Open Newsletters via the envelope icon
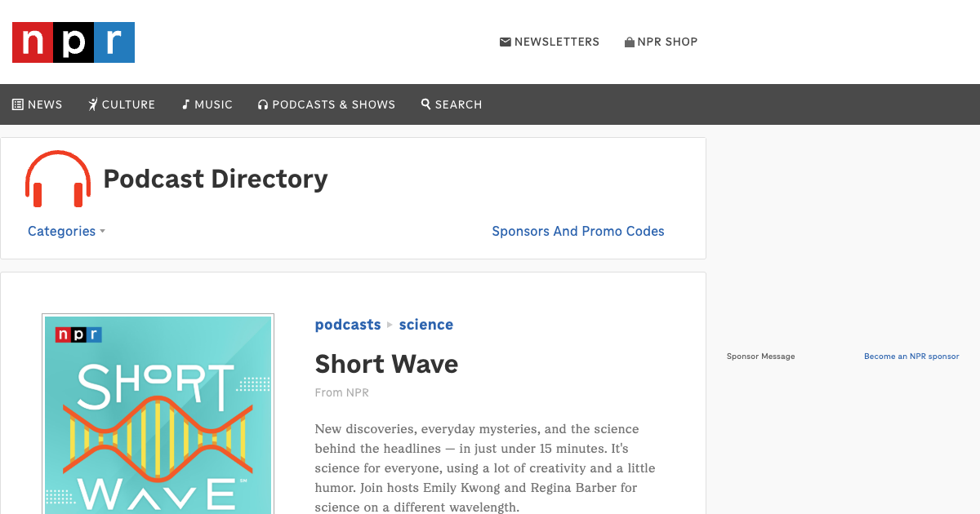The width and height of the screenshot is (980, 514). (x=506, y=41)
